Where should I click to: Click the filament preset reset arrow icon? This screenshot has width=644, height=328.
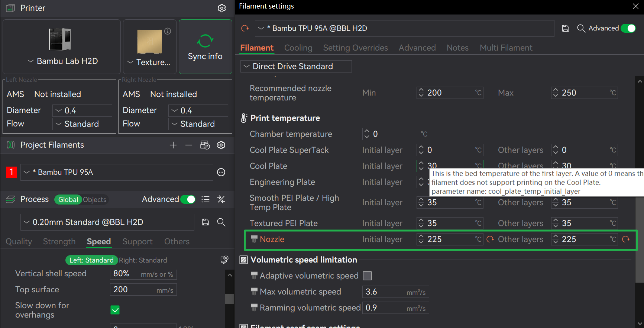(x=245, y=28)
